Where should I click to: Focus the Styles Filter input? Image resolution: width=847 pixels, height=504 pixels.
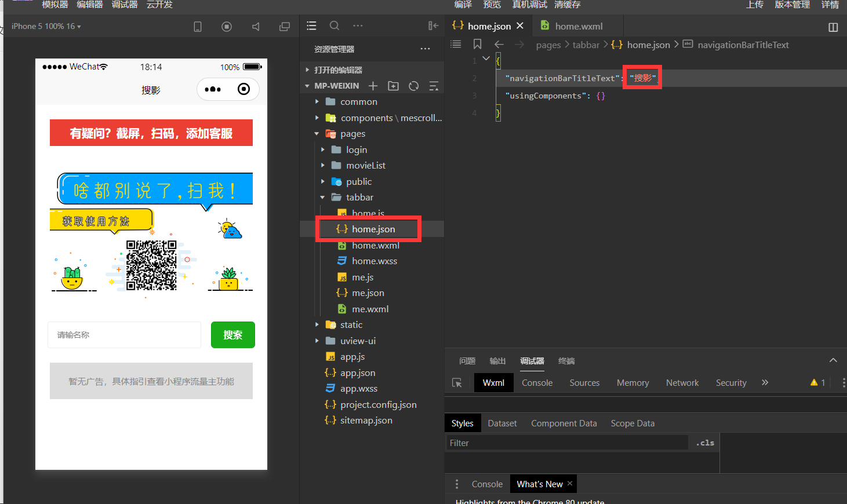568,443
